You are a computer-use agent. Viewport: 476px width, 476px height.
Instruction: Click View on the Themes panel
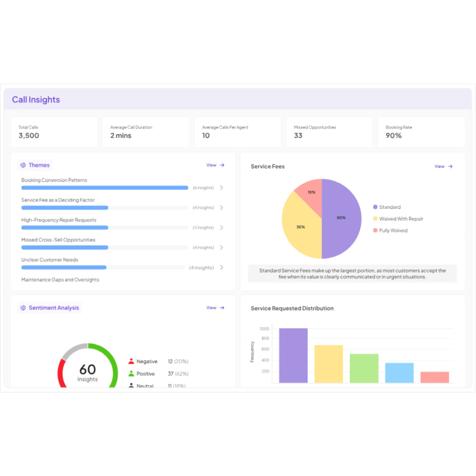211,165
